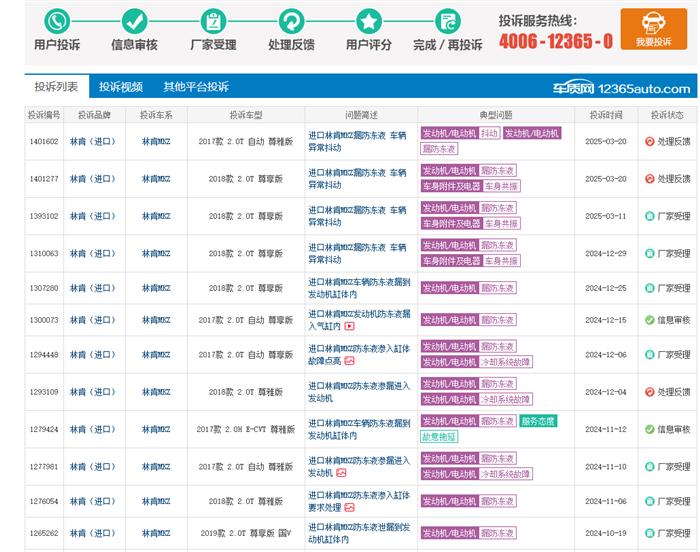Viewport: 700px width, 552px height.
Task: Click the 车身附件及电器 tag in row 1393102
Action: (x=451, y=223)
